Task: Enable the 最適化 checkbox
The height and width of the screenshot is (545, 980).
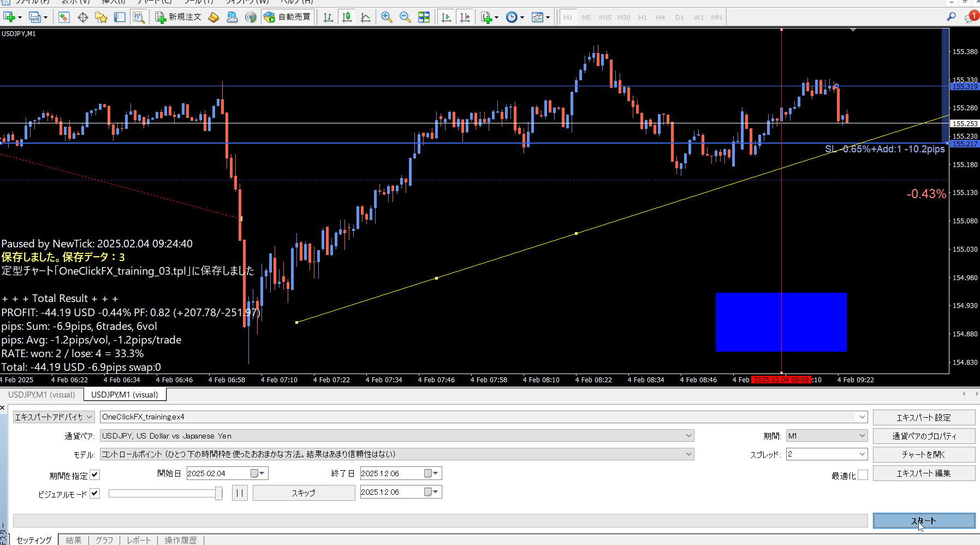Action: tap(863, 475)
